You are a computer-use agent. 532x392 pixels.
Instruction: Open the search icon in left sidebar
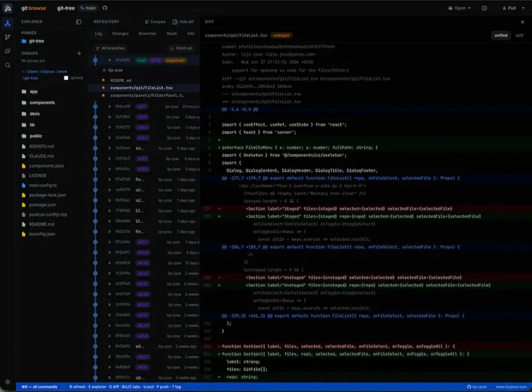(x=8, y=65)
